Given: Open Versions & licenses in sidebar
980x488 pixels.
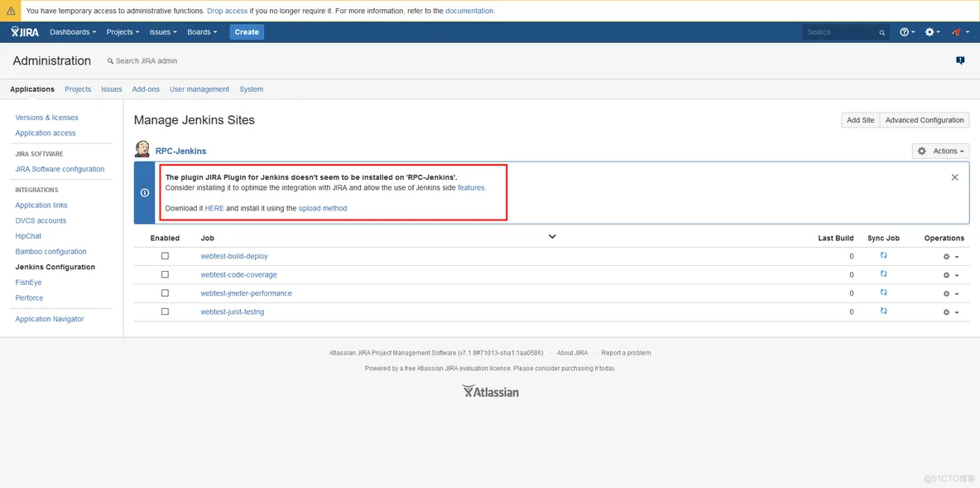Looking at the screenshot, I should pos(47,118).
